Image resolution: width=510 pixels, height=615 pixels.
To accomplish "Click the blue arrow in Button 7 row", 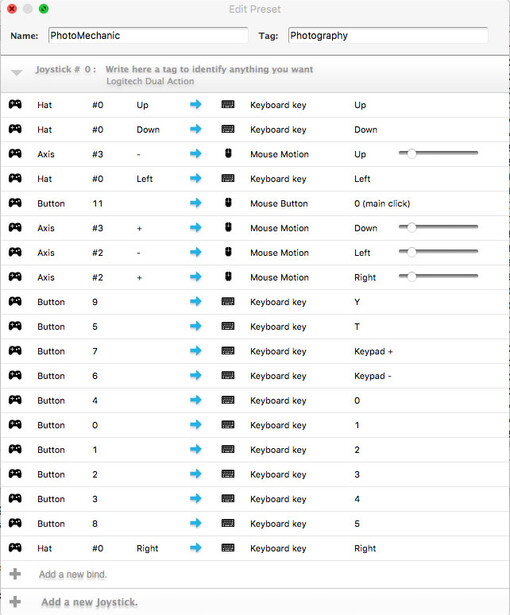I will click(195, 351).
